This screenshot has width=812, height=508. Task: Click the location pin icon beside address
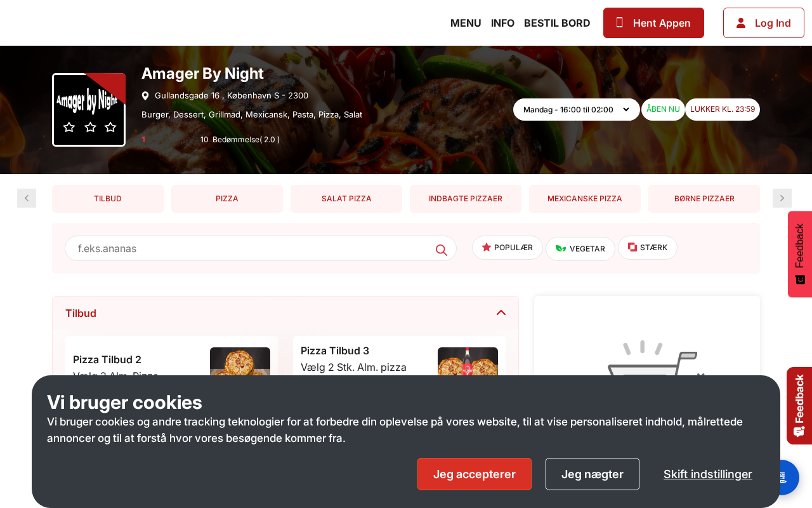(x=145, y=96)
